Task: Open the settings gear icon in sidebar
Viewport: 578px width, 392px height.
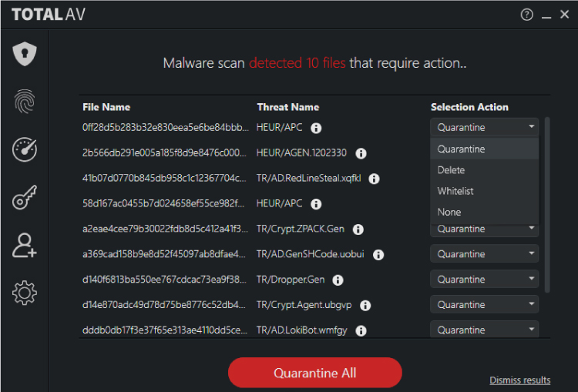Action: coord(25,293)
